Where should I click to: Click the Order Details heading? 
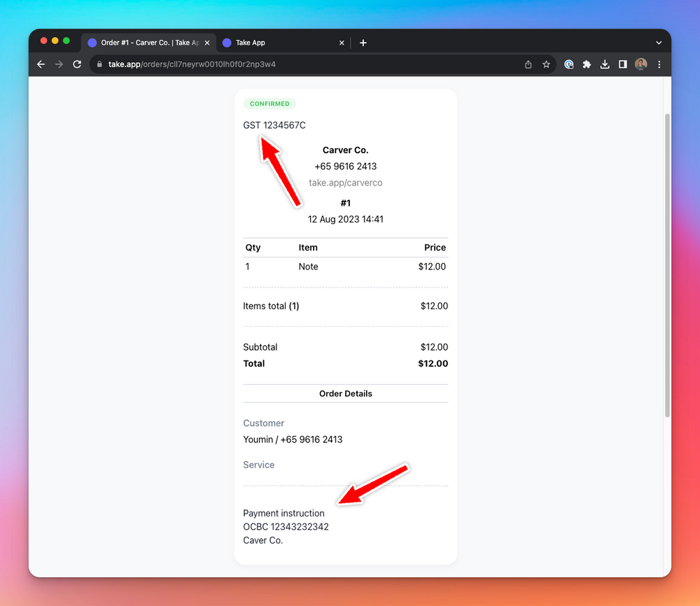pos(346,393)
